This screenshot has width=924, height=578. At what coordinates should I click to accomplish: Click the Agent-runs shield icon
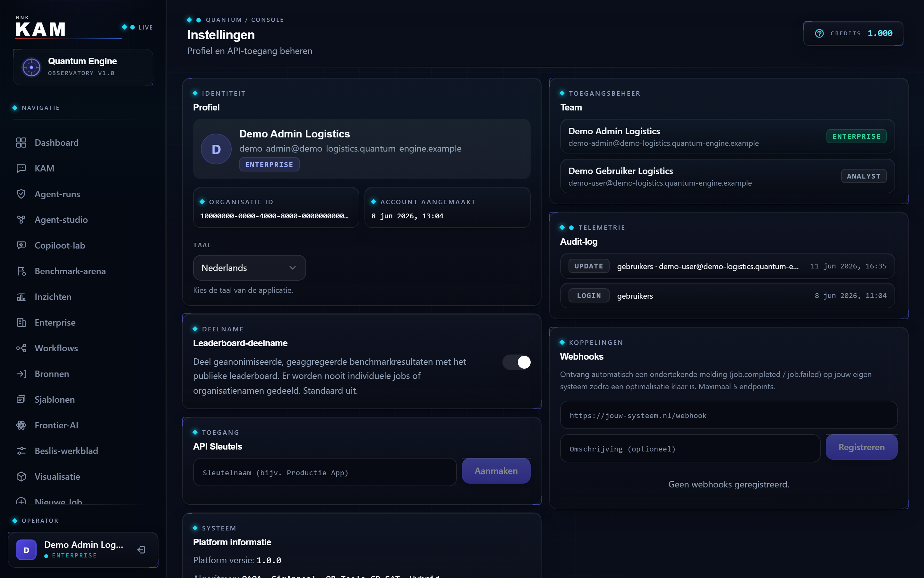click(x=21, y=194)
